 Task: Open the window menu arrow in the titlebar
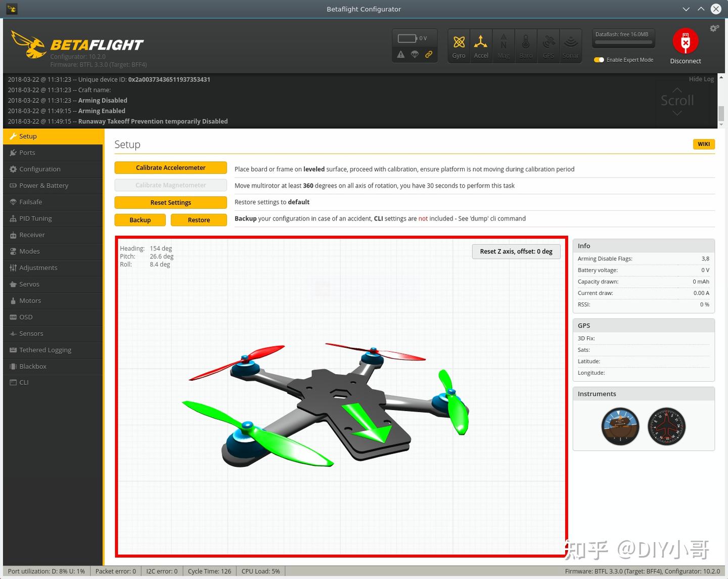tap(686, 9)
